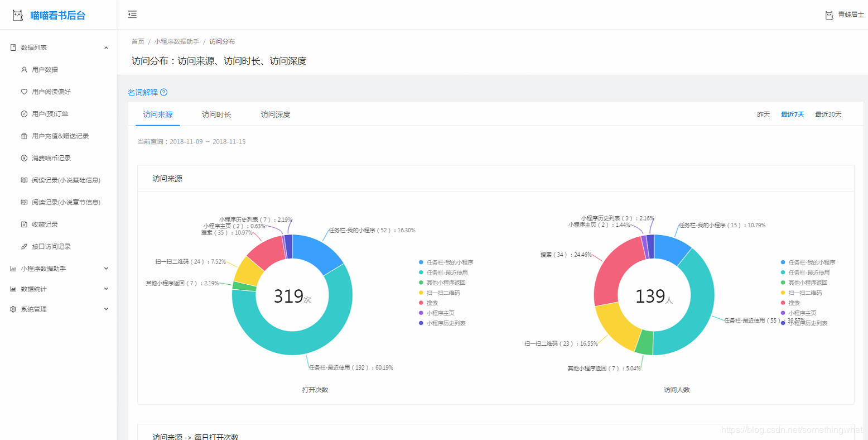The height and width of the screenshot is (440, 868).
Task: Open 消费喵币记录 in the sidebar
Action: (x=51, y=158)
